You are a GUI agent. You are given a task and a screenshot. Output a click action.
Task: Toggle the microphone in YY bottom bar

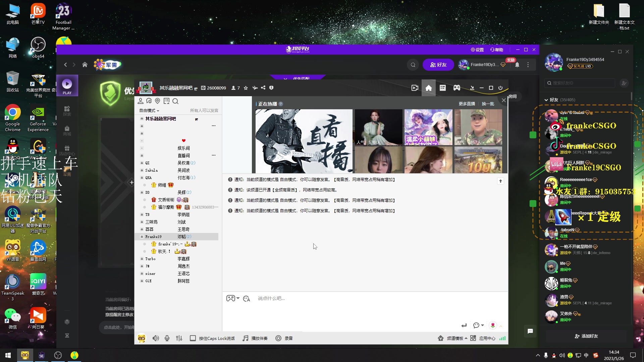coord(167,338)
